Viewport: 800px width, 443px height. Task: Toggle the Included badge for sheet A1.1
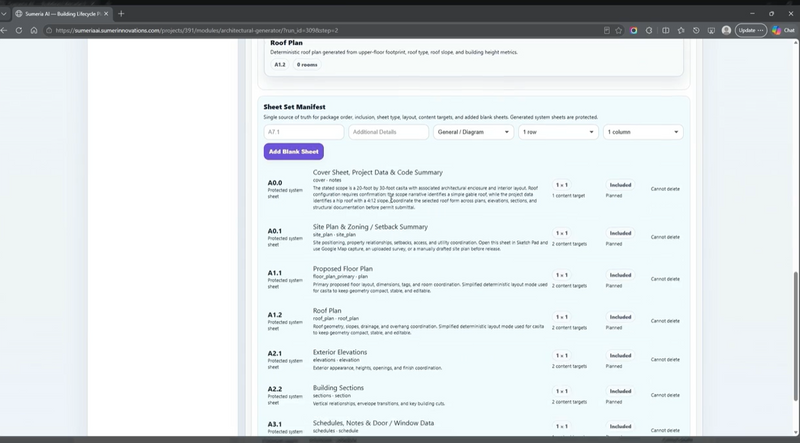pyautogui.click(x=620, y=275)
